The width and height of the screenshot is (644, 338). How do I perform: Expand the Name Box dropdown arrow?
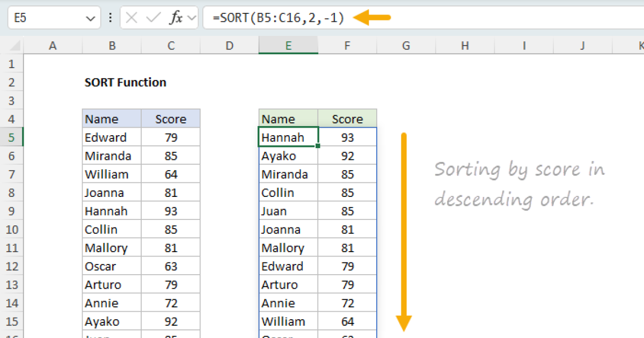90,18
